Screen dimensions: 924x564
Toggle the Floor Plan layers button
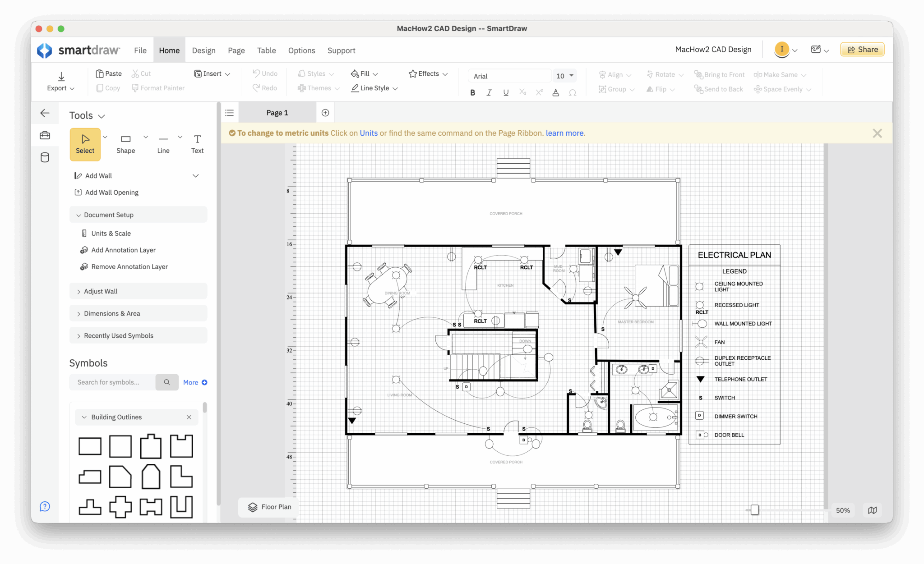(x=269, y=507)
